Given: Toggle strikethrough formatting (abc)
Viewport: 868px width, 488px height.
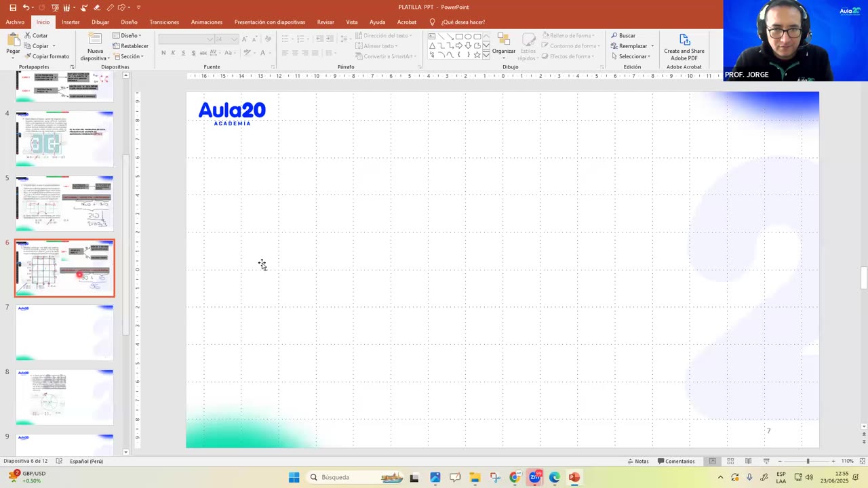Looking at the screenshot, I should pos(204,53).
